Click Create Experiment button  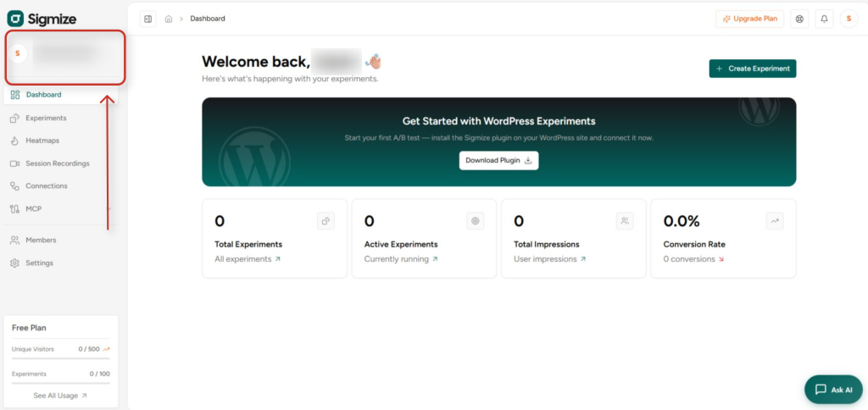753,69
